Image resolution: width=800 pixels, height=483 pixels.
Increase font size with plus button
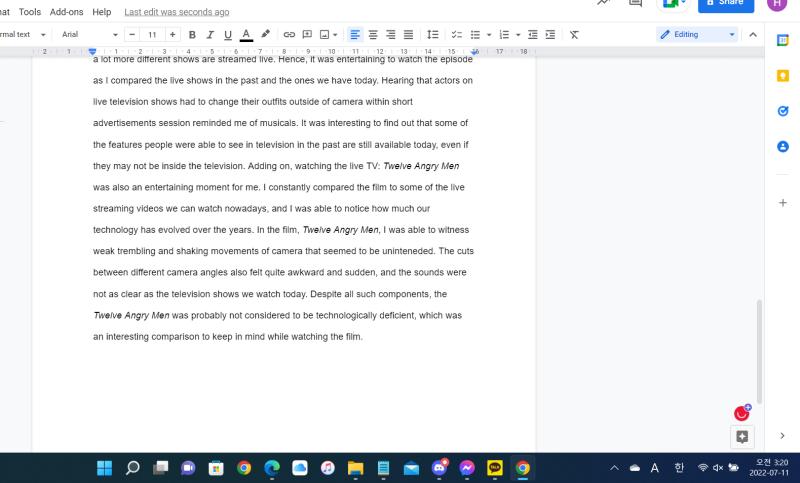[172, 35]
